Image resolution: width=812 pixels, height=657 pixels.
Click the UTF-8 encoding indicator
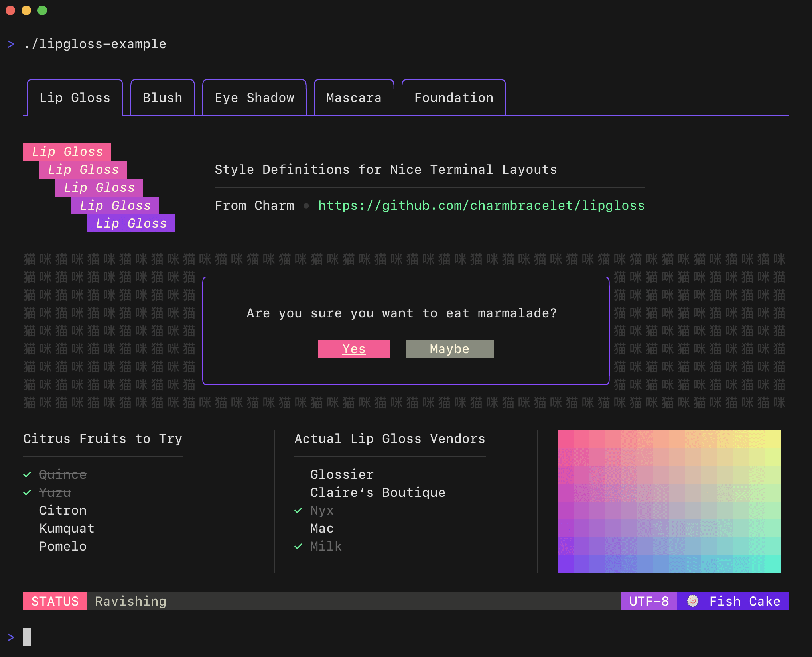pos(649,601)
